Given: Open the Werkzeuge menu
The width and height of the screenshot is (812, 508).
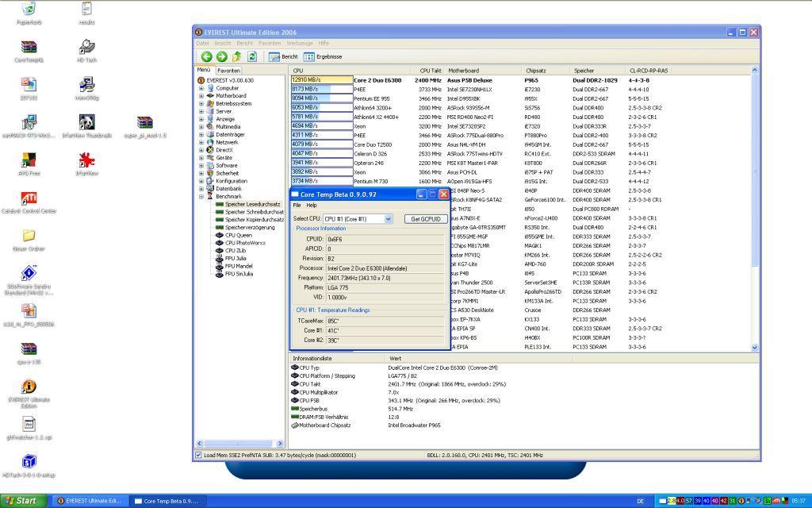Looking at the screenshot, I should point(300,44).
